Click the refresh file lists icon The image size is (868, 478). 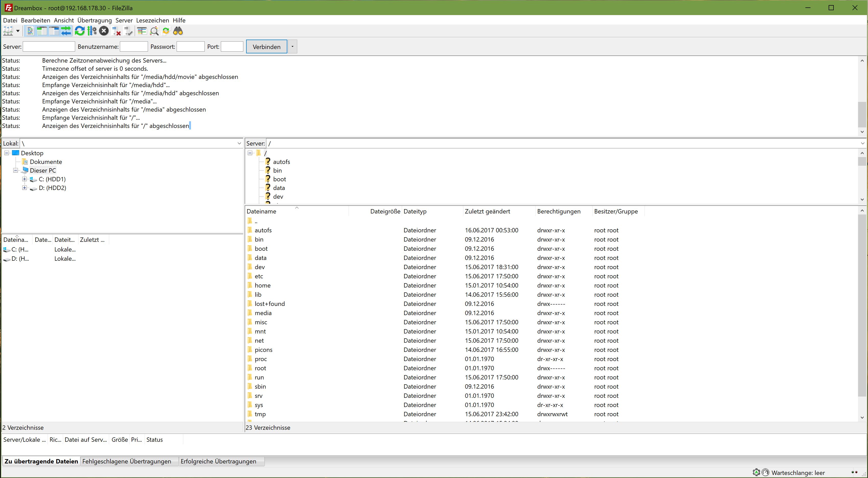point(79,31)
